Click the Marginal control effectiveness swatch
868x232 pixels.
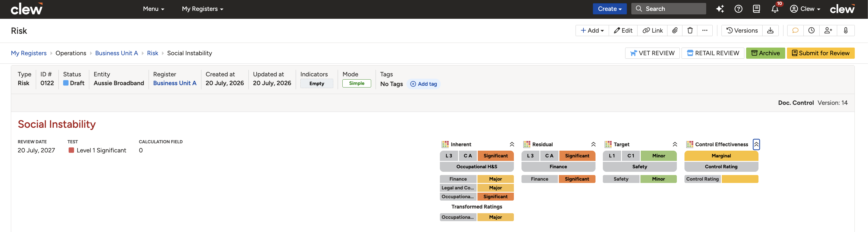coord(721,156)
